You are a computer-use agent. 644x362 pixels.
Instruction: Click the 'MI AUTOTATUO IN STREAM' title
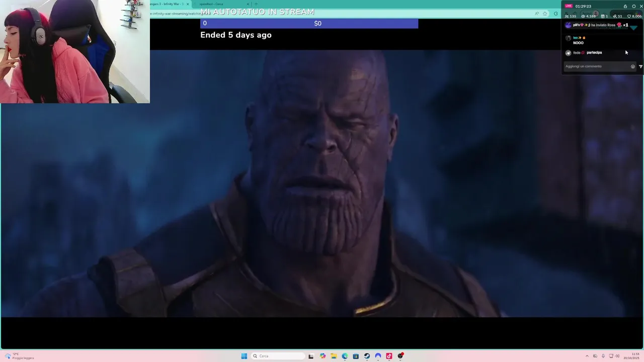pyautogui.click(x=257, y=12)
